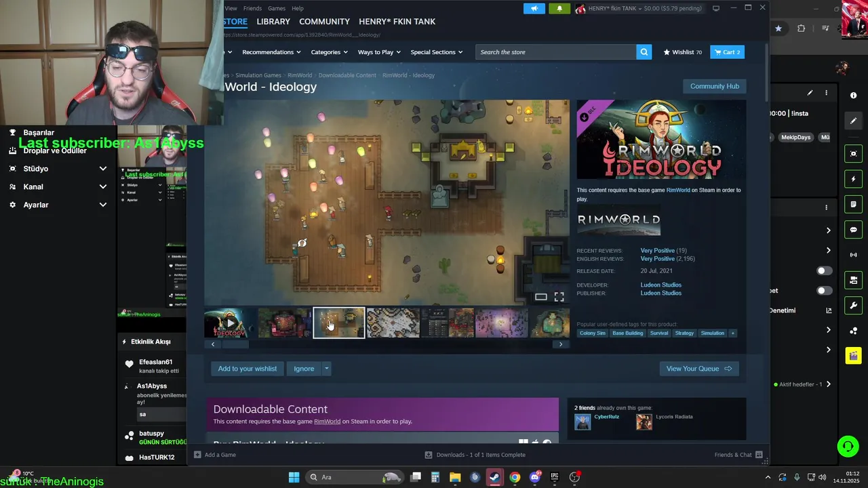Image resolution: width=868 pixels, height=488 pixels.
Task: Open File Explorer from the taskbar
Action: (x=455, y=477)
